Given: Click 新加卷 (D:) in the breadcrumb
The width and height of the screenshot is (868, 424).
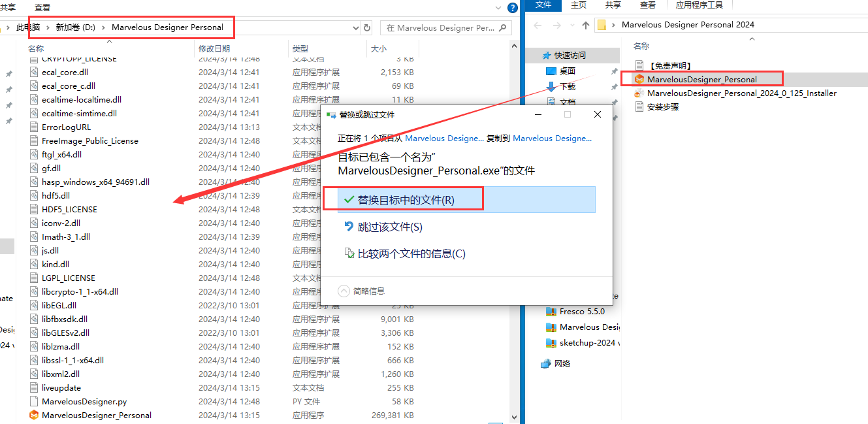Looking at the screenshot, I should tap(75, 27).
